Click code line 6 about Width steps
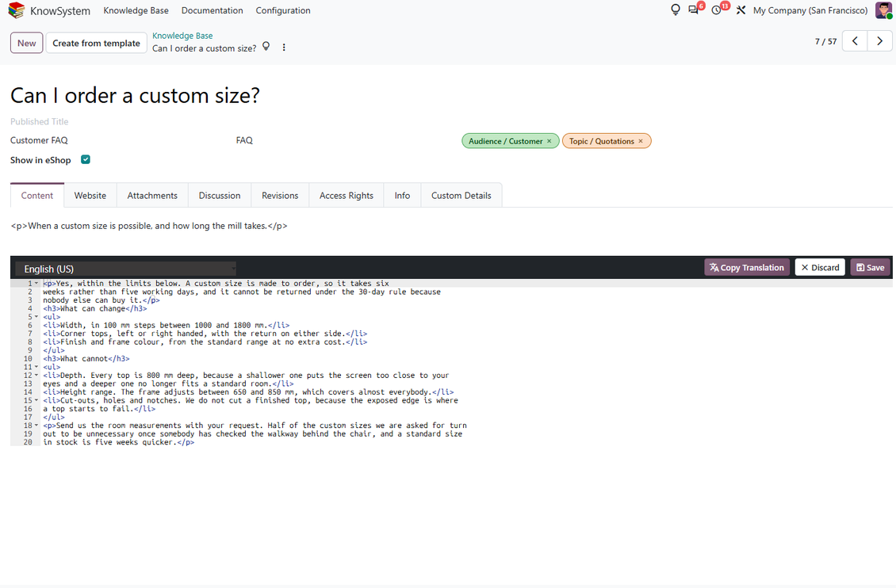Viewport: 896px width, 588px height. (167, 325)
